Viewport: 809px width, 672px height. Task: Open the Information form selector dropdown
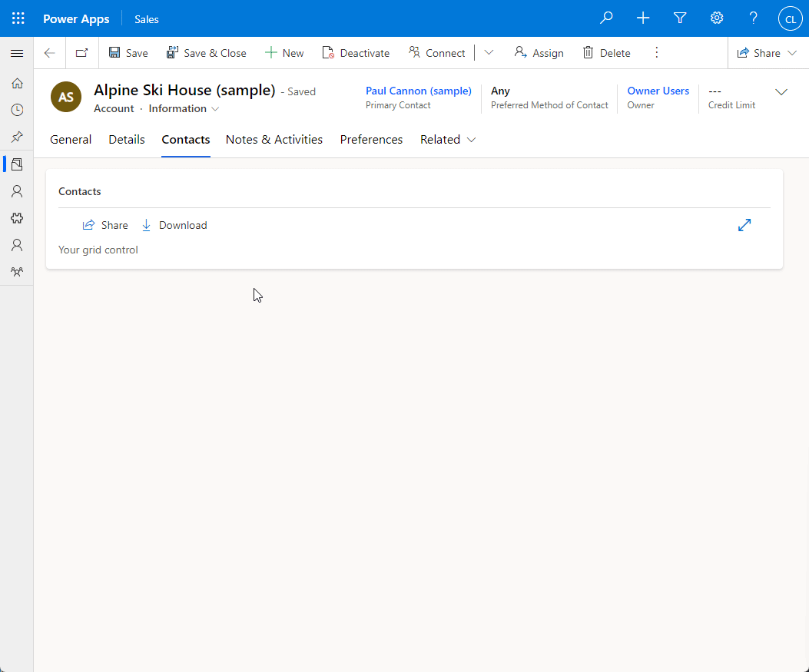click(184, 109)
